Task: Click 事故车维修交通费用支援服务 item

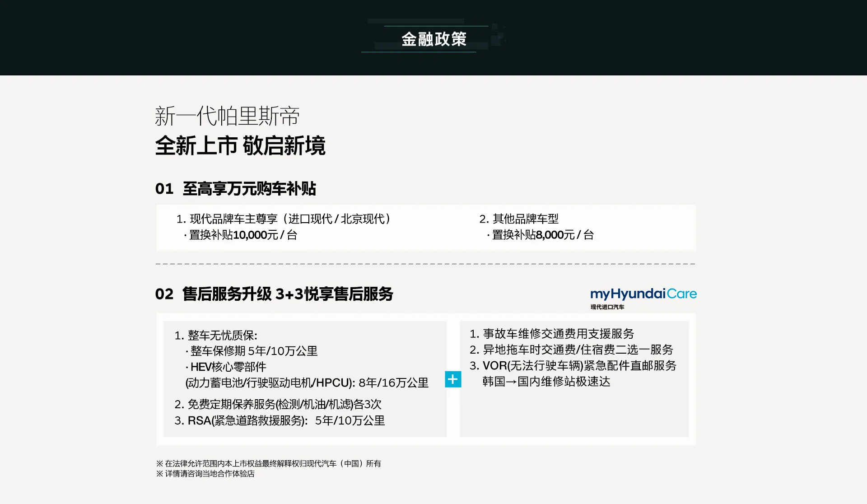Action: click(552, 334)
